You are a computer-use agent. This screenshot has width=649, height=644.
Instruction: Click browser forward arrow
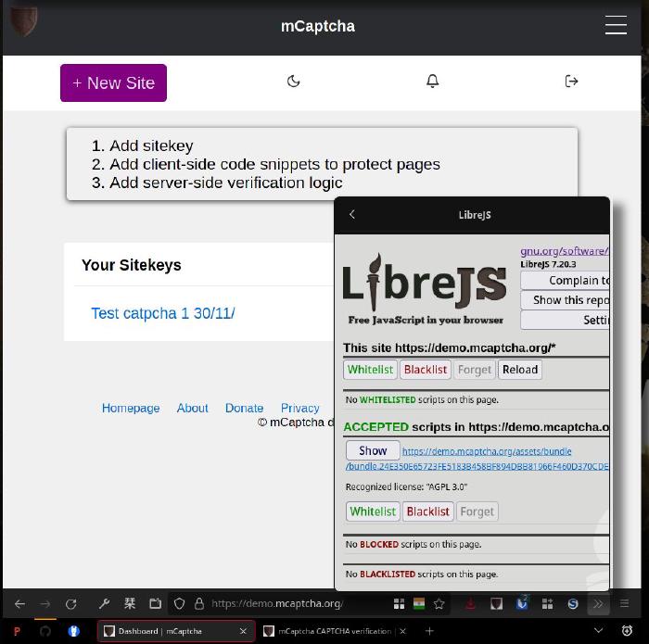click(x=45, y=604)
